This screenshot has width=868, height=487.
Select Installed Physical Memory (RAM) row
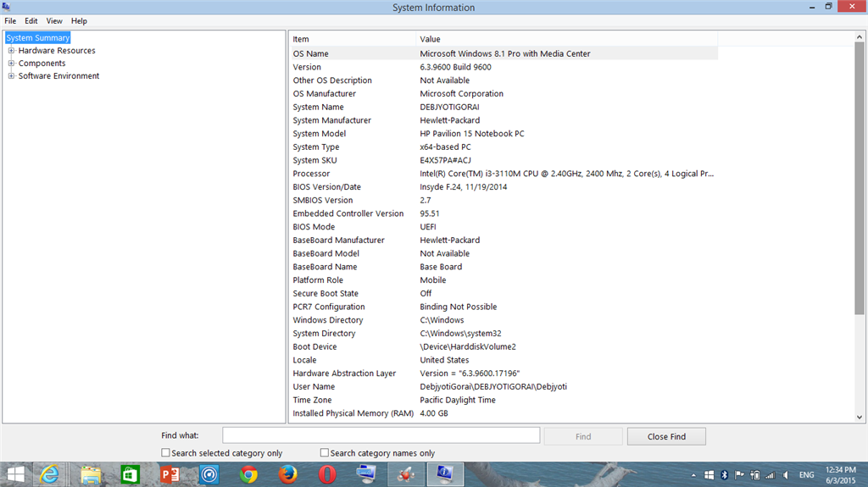click(x=504, y=412)
